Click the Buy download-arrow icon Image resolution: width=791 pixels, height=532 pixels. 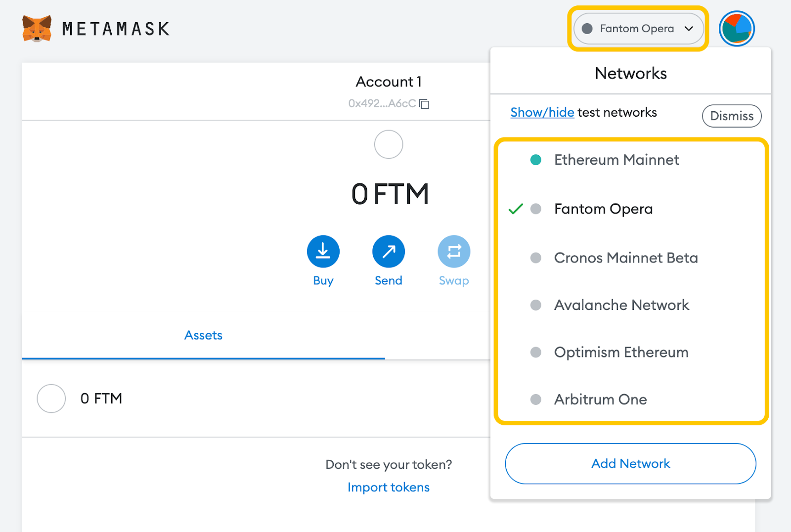(x=323, y=251)
